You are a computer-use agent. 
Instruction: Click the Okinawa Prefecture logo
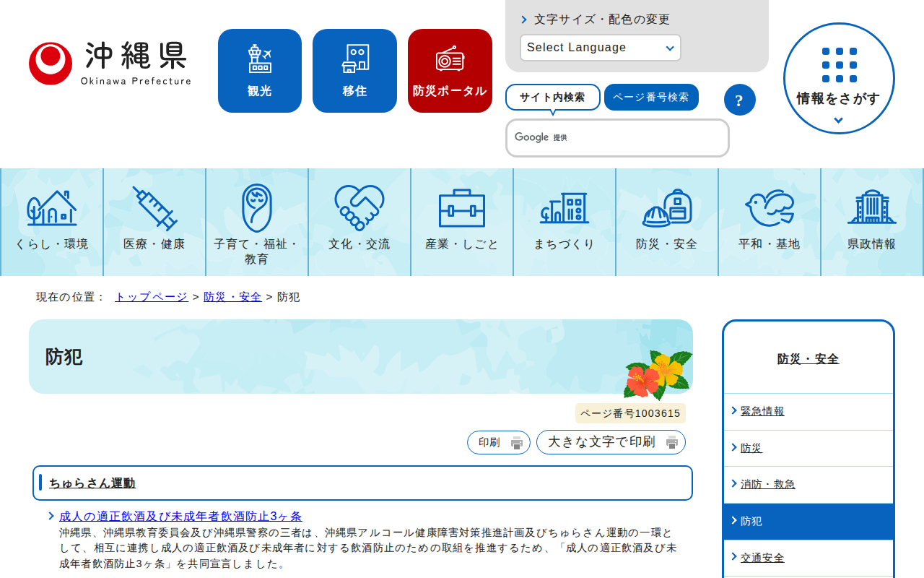(110, 64)
